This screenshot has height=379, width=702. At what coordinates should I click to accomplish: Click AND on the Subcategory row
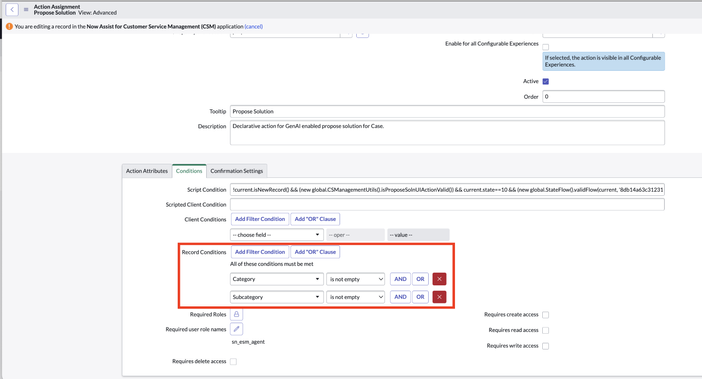pos(400,297)
